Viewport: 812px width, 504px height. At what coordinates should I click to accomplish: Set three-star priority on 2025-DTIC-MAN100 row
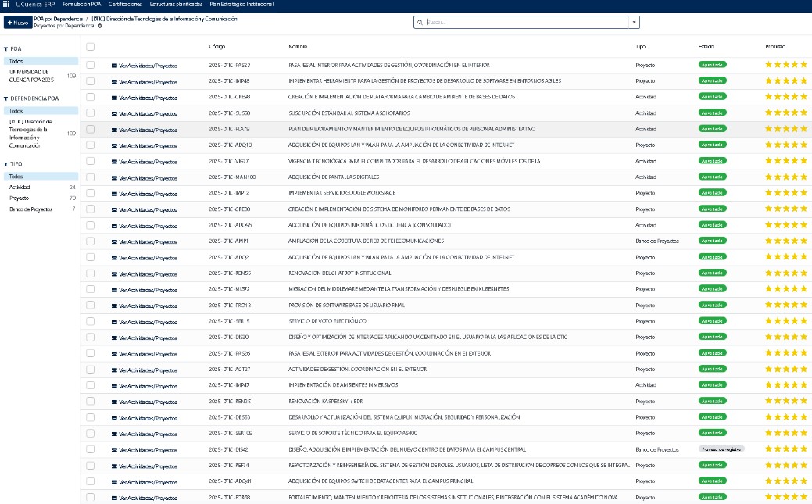787,177
